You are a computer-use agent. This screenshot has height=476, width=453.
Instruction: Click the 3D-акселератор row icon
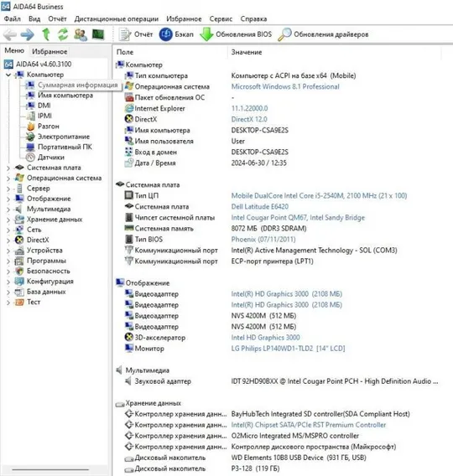pyautogui.click(x=129, y=337)
